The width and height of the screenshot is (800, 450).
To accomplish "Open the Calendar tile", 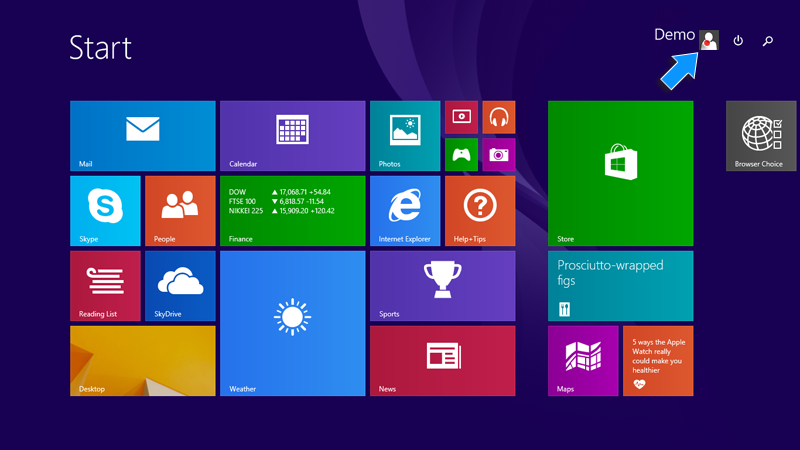I will [292, 135].
